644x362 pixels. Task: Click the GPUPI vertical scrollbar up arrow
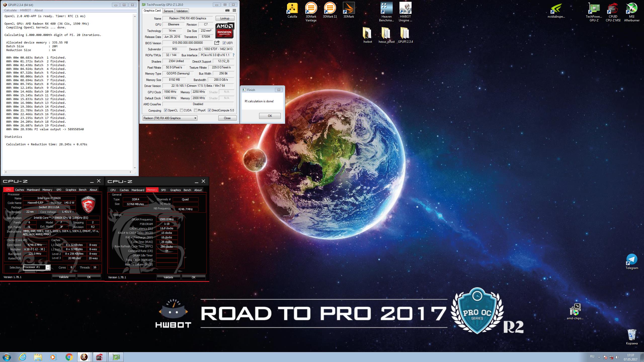pyautogui.click(x=135, y=16)
